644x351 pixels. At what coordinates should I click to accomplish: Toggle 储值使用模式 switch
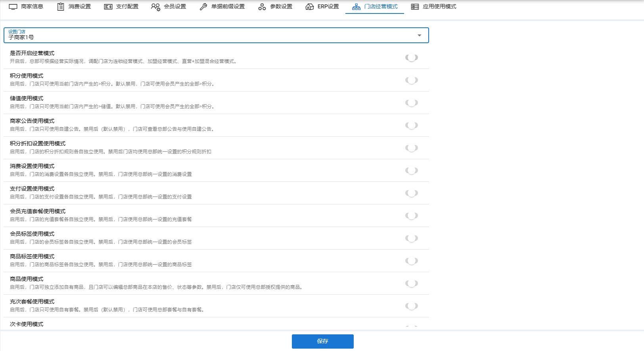[x=412, y=103]
